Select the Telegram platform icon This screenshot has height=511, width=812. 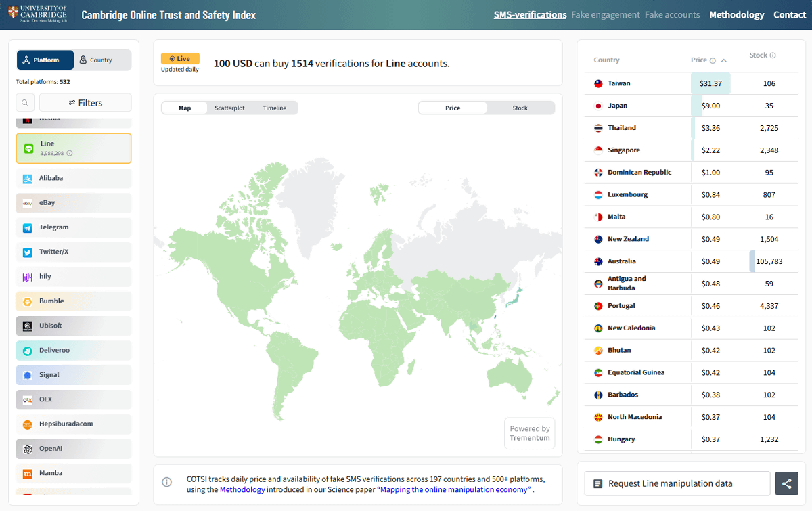point(28,228)
